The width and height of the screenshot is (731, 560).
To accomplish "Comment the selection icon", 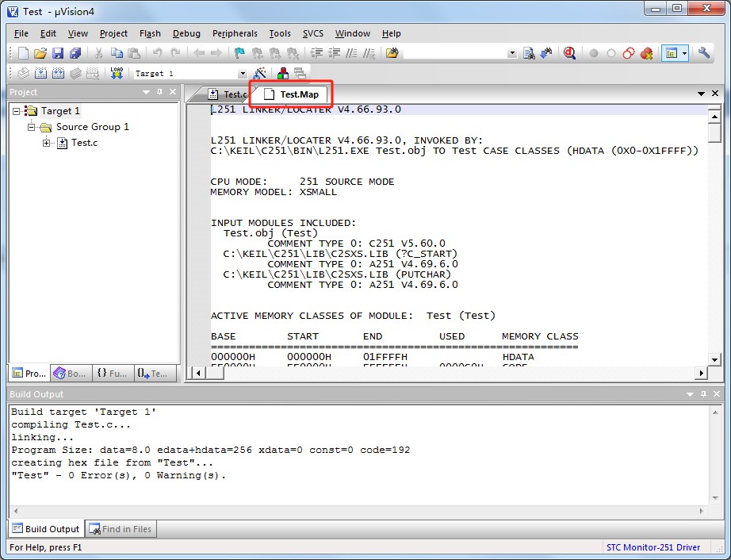I will (351, 53).
